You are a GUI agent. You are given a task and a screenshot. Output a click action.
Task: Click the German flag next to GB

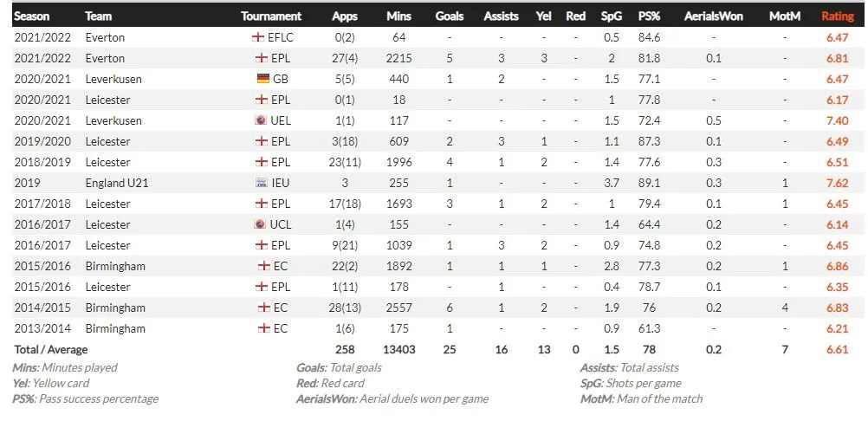263,79
